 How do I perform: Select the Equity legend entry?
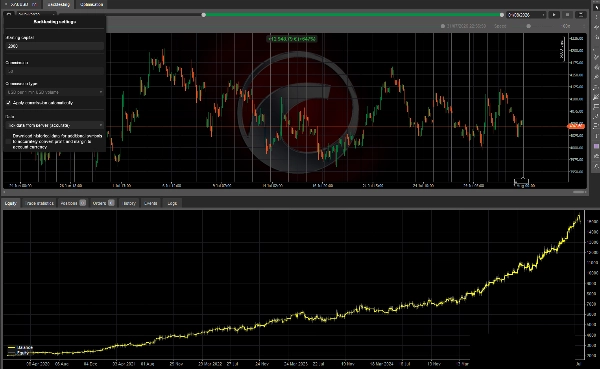[x=18, y=353]
